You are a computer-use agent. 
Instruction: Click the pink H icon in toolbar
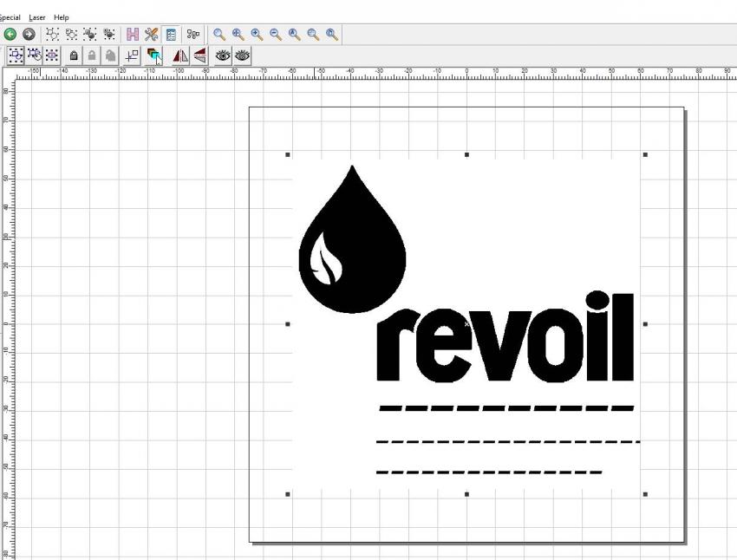point(134,35)
